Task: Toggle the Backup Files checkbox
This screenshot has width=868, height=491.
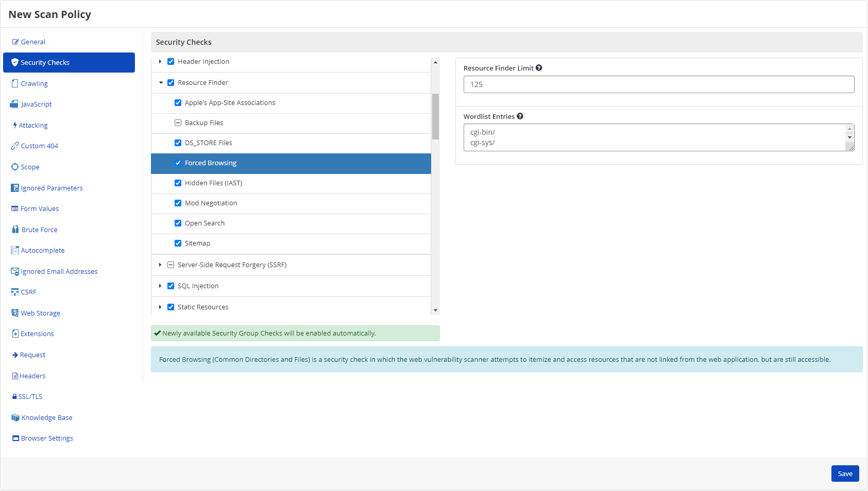Action: click(x=178, y=123)
